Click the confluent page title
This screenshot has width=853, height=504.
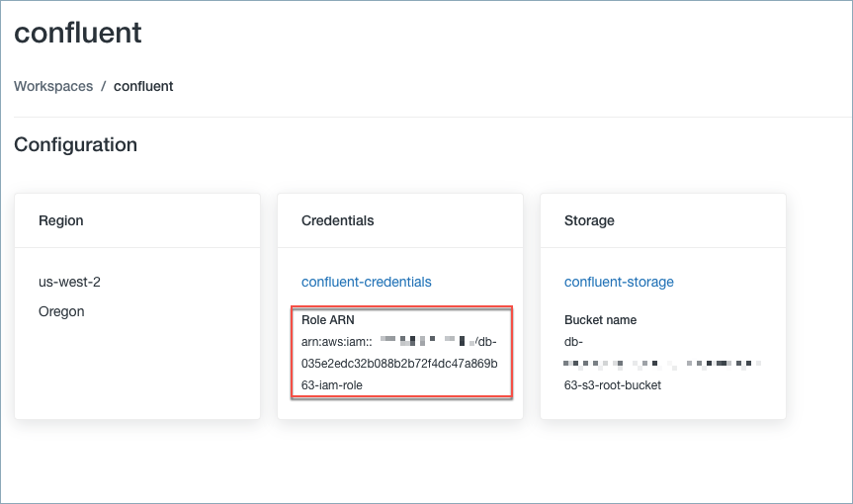pos(78,33)
